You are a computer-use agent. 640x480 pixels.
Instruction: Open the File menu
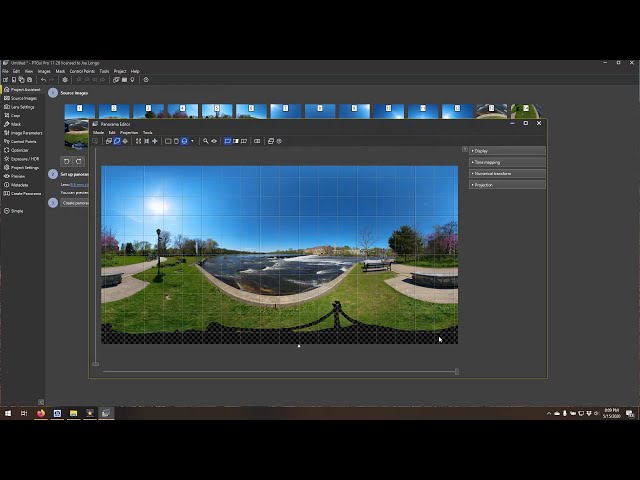(5, 71)
